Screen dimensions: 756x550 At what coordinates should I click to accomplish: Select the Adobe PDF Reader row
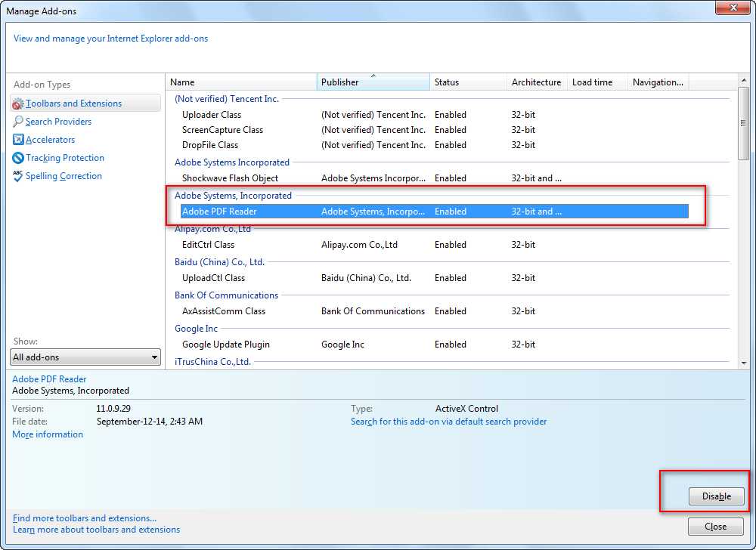[x=435, y=212]
